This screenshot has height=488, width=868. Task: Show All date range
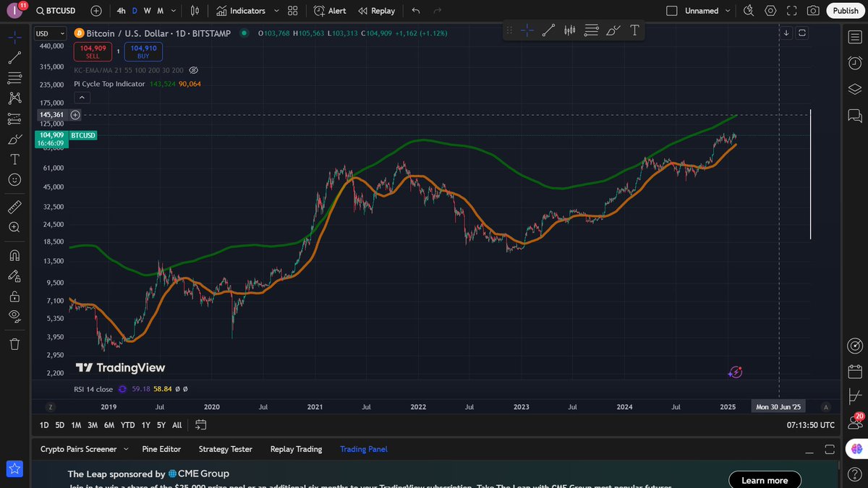[177, 425]
